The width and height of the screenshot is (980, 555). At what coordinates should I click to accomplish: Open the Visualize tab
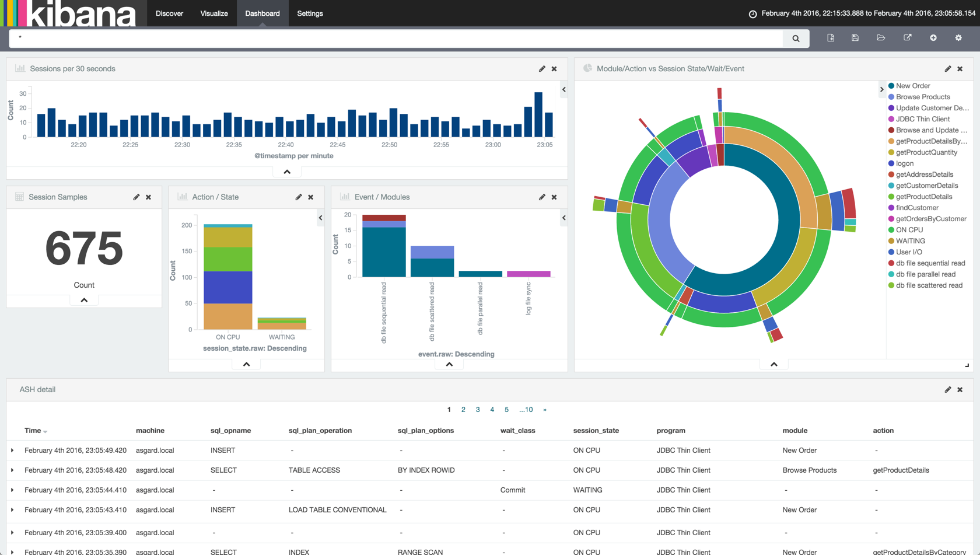[x=214, y=13]
